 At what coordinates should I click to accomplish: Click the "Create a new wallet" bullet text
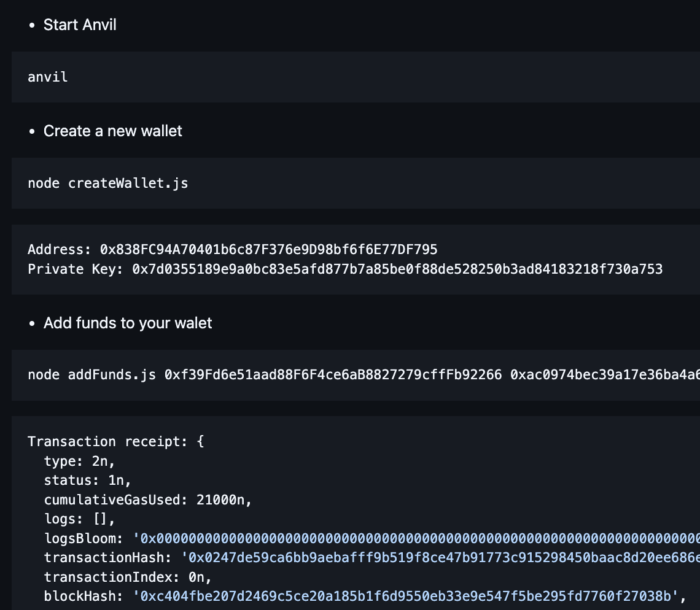112,131
